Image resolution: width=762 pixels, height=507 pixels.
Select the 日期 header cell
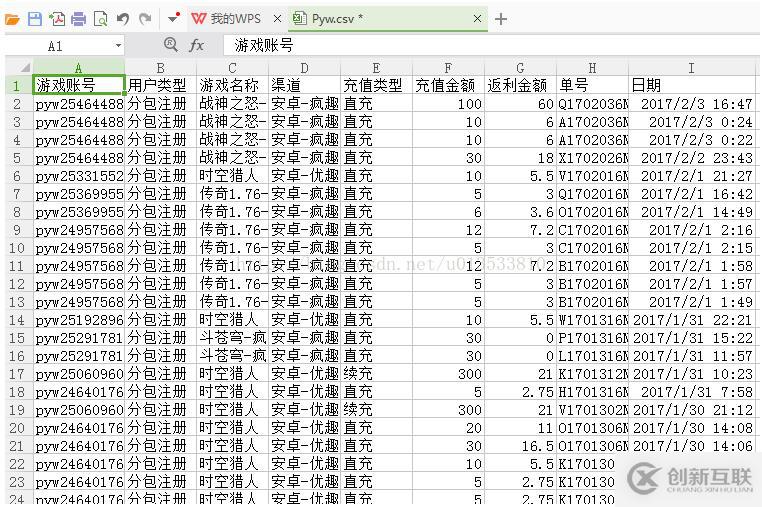[x=692, y=86]
